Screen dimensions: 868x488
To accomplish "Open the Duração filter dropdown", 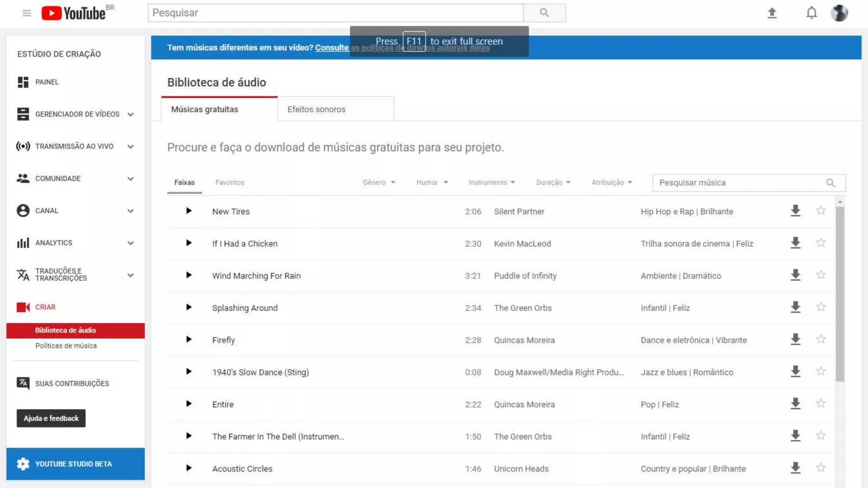I will [553, 183].
